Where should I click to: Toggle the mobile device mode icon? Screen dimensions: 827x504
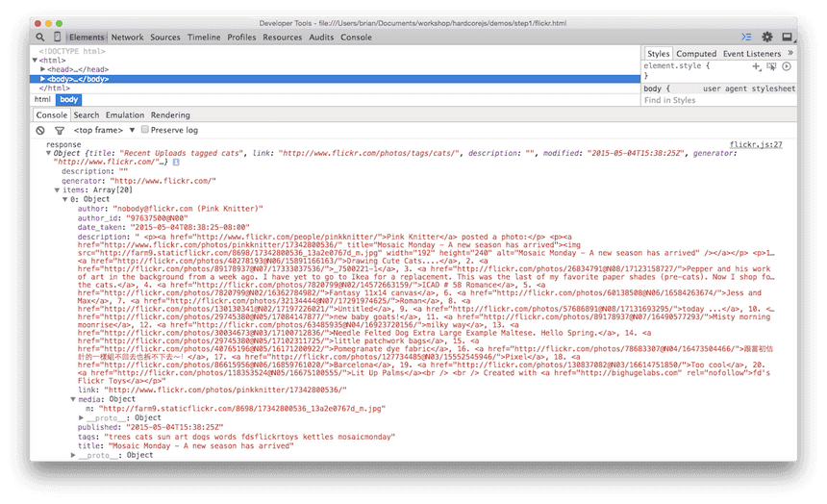click(58, 38)
